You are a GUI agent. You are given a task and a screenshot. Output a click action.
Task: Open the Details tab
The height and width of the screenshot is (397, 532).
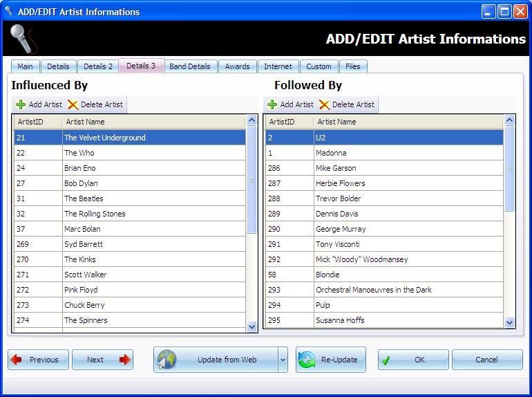[x=58, y=66]
